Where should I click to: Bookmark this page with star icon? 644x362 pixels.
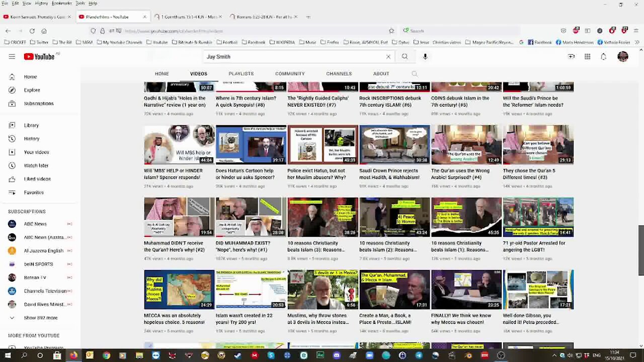tap(391, 31)
